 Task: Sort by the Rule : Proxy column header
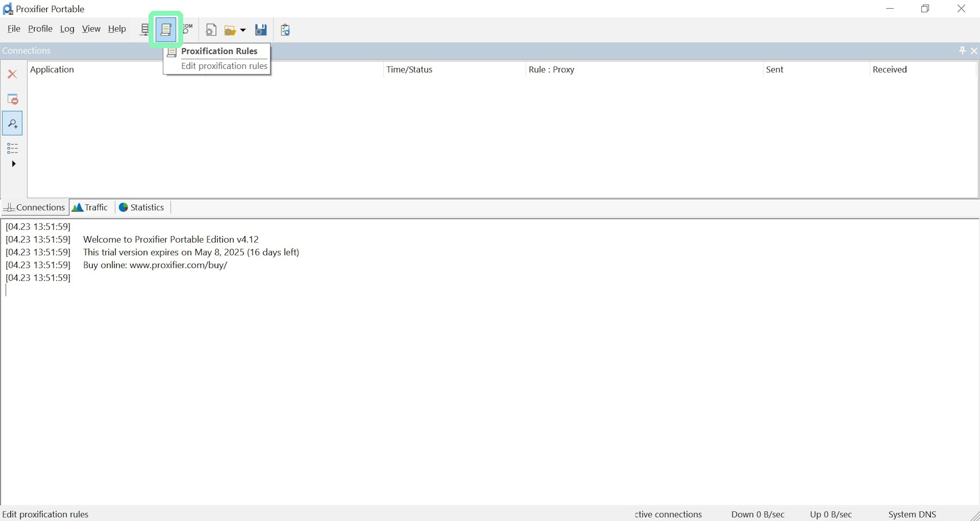pos(644,70)
